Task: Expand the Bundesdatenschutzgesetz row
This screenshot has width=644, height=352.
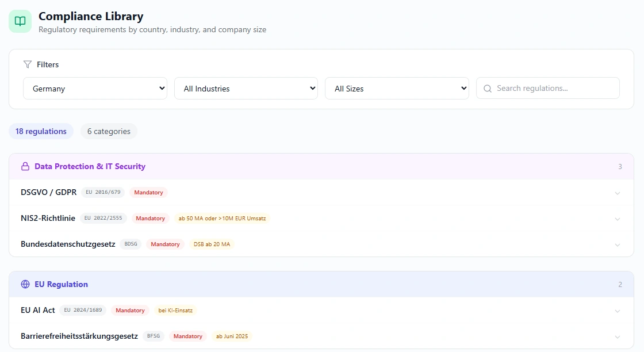Action: [x=618, y=244]
